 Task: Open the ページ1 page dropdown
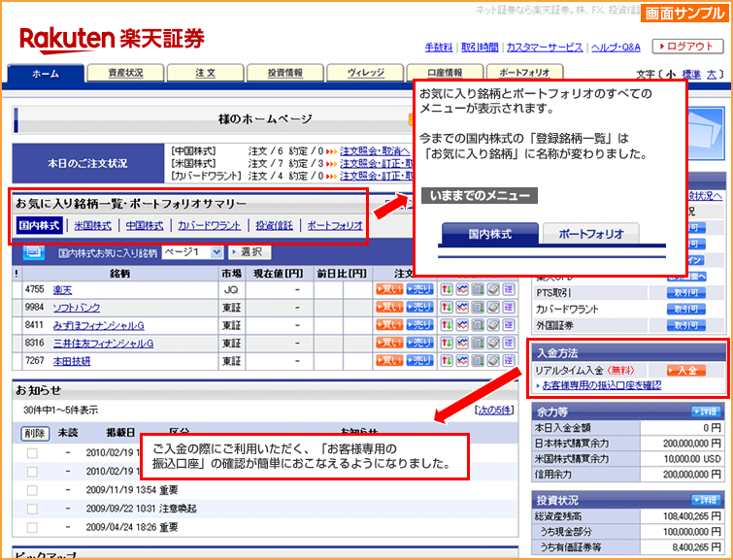click(192, 252)
